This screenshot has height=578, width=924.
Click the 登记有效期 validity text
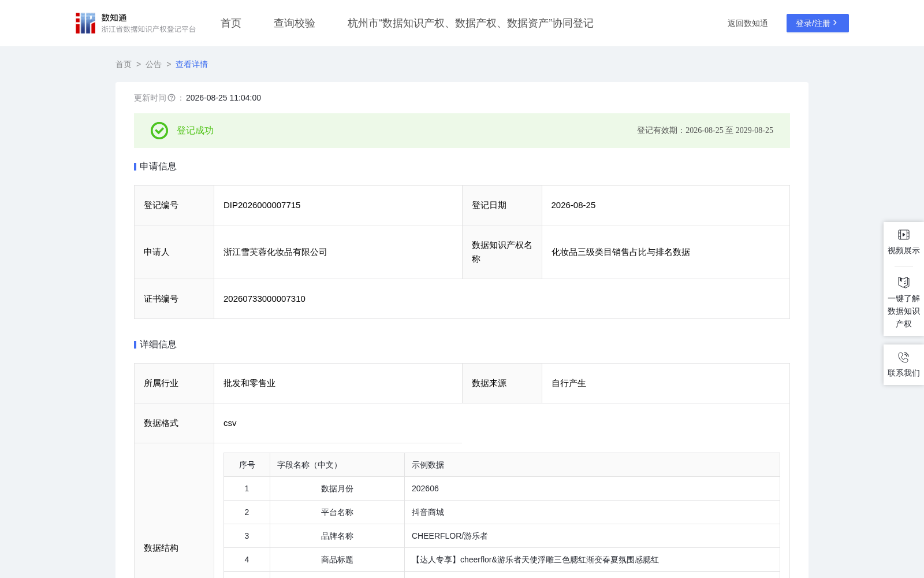tap(705, 131)
